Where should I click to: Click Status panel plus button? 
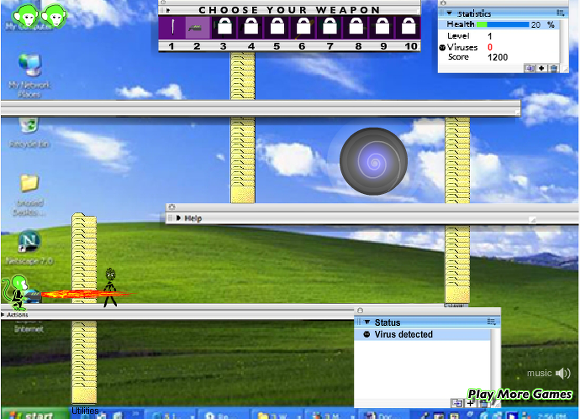click(x=470, y=403)
